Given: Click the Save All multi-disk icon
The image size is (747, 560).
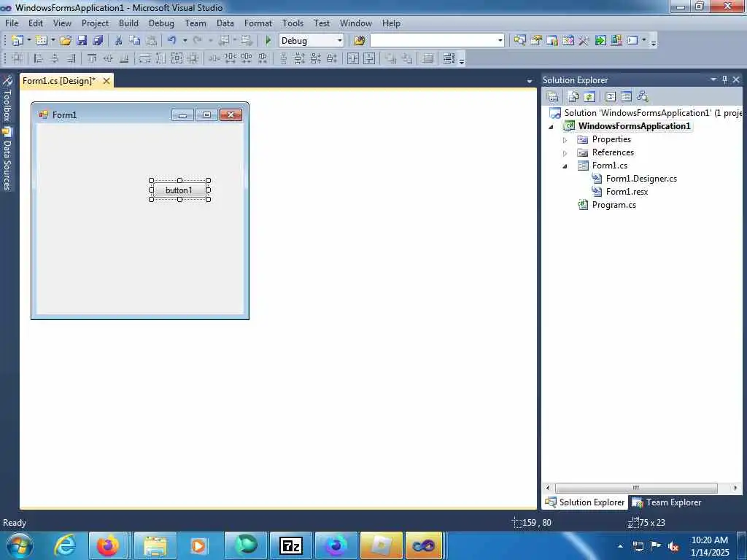Looking at the screenshot, I should point(98,41).
